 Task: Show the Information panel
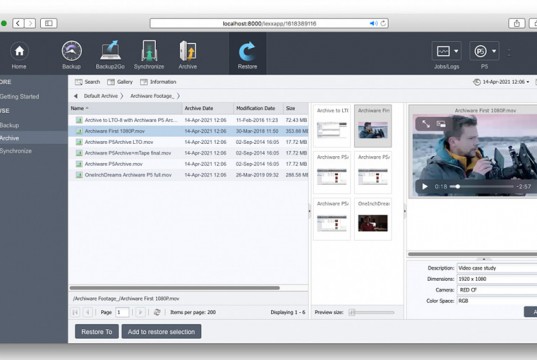click(x=158, y=82)
